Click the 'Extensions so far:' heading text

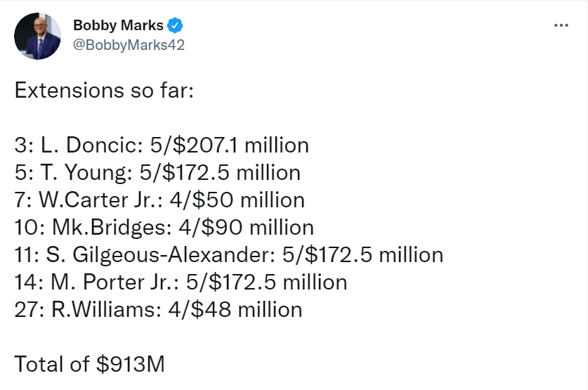tap(103, 91)
